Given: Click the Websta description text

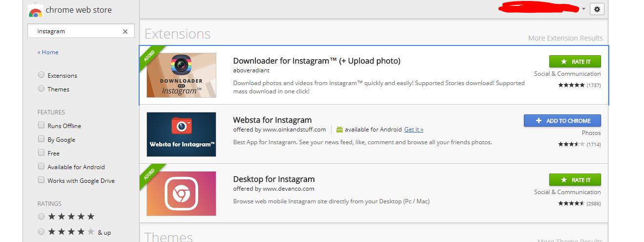Looking at the screenshot, I should tap(362, 142).
